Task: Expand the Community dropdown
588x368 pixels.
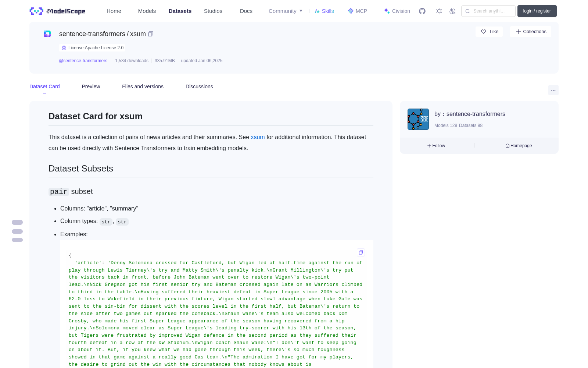Action: click(286, 11)
